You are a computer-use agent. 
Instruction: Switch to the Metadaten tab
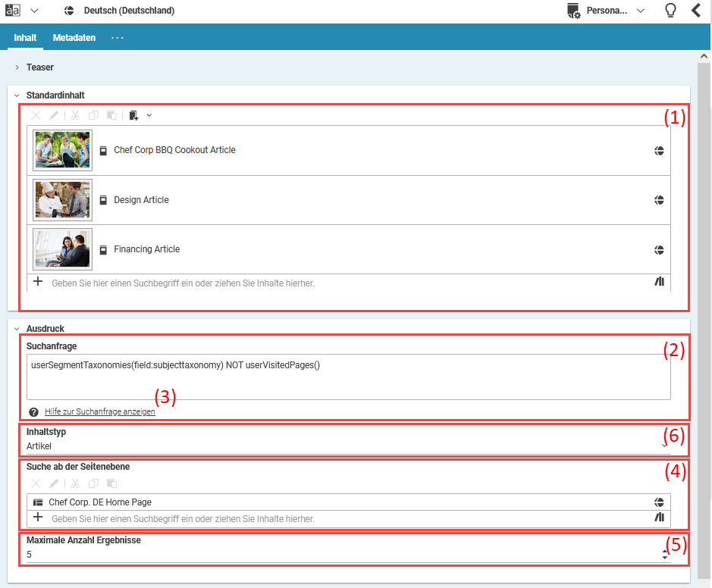pyautogui.click(x=74, y=38)
